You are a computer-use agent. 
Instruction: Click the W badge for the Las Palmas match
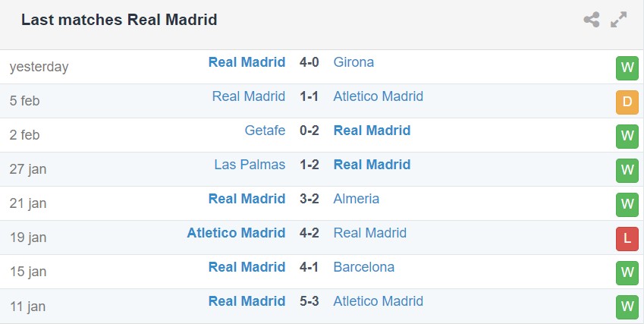(627, 170)
